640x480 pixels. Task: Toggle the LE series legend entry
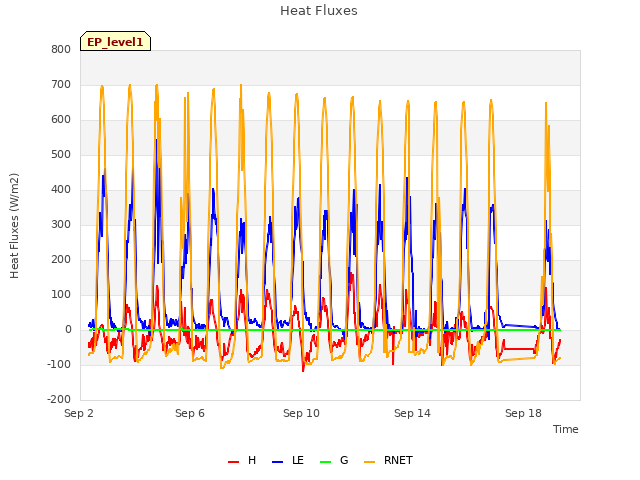point(288,460)
